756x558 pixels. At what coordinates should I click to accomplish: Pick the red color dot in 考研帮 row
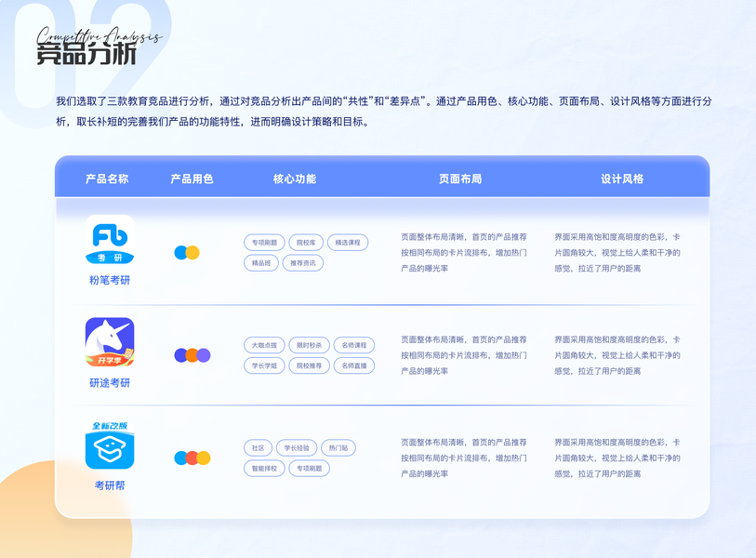click(x=192, y=458)
